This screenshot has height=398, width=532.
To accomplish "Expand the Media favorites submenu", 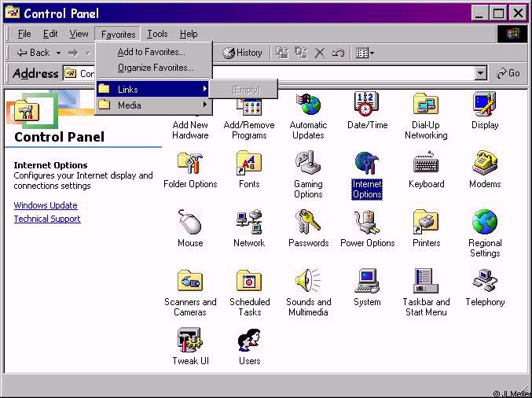I will [x=153, y=105].
